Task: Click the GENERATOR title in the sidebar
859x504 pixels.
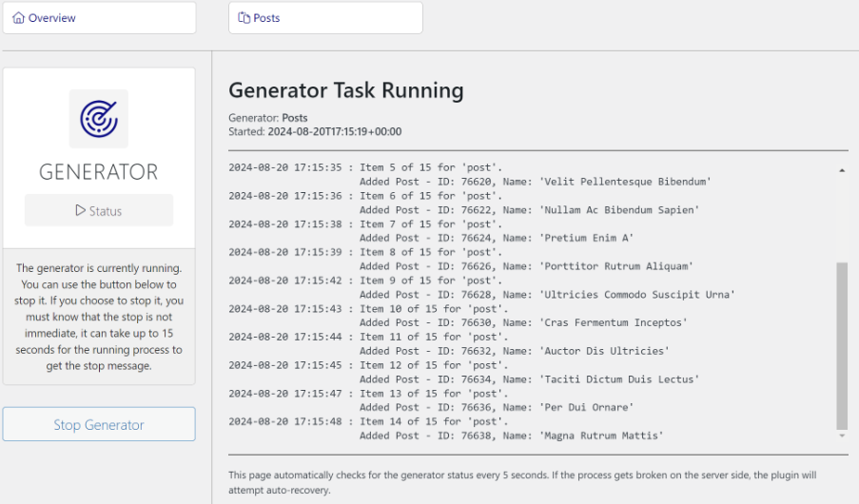Action: click(99, 172)
